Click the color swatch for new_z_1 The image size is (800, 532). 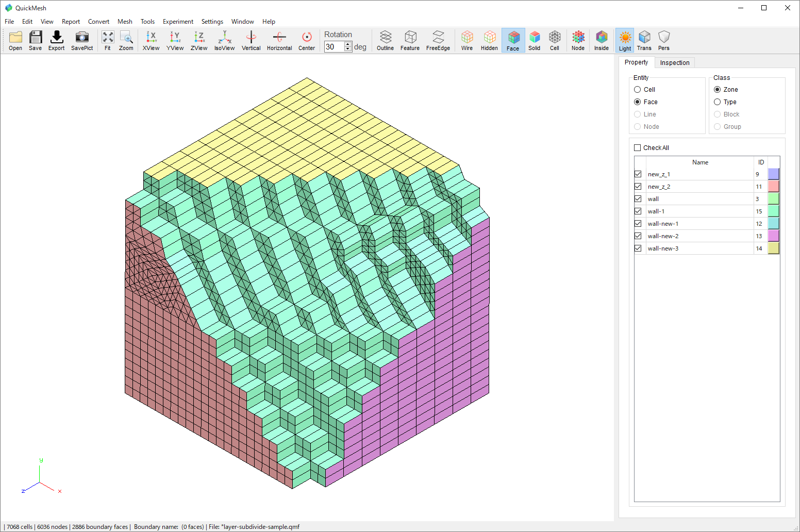(773, 174)
